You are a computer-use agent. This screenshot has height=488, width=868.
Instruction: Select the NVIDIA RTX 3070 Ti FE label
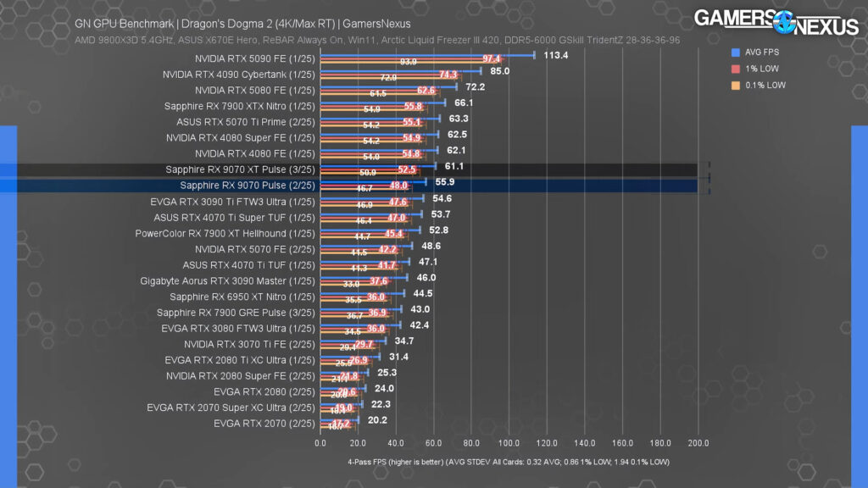click(249, 344)
